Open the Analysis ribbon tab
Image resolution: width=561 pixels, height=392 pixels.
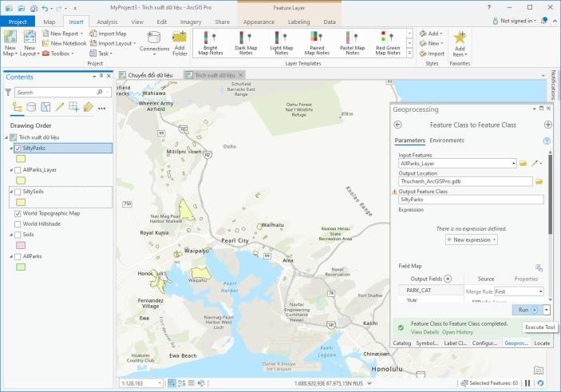coord(107,22)
